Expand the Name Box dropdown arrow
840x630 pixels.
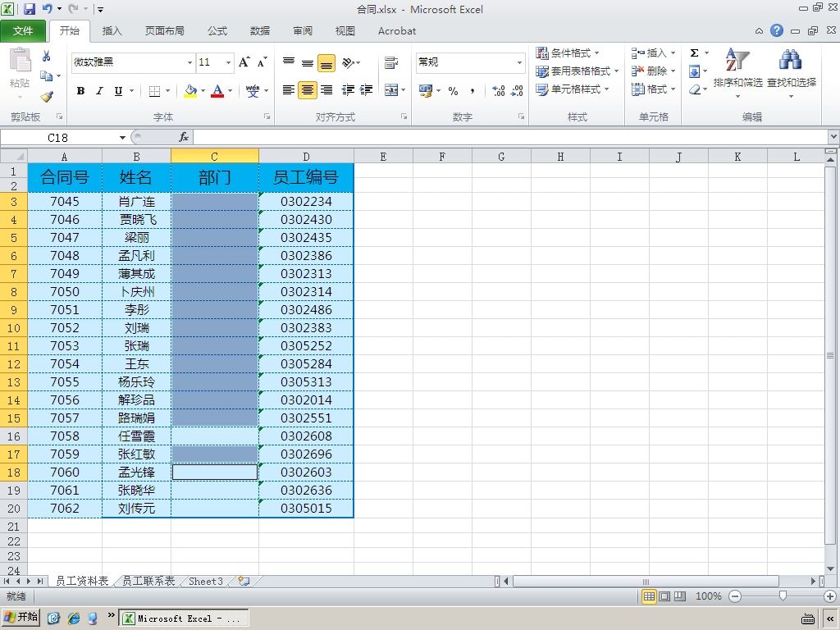click(123, 138)
